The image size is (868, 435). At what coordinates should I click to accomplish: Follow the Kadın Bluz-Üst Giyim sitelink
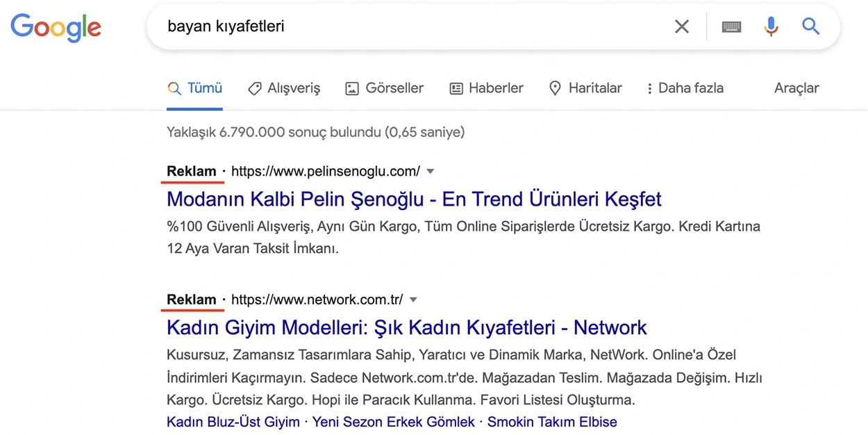(x=233, y=422)
